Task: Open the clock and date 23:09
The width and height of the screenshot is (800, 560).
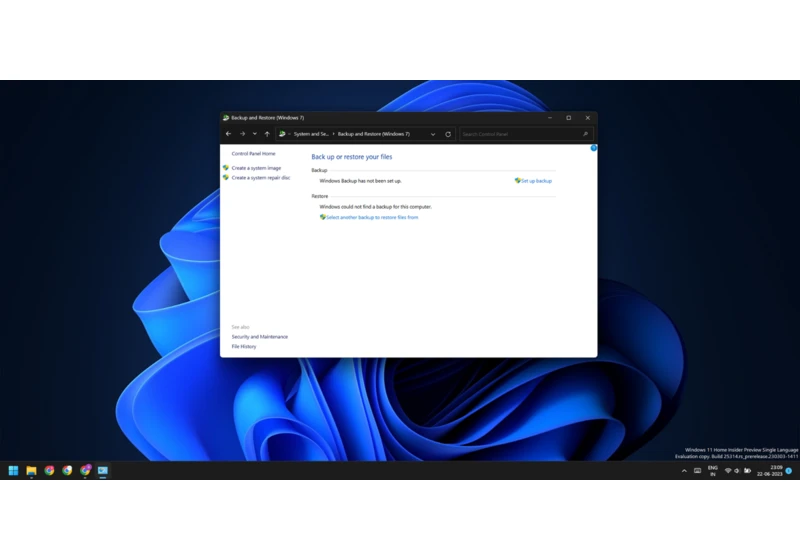Action: (769, 471)
